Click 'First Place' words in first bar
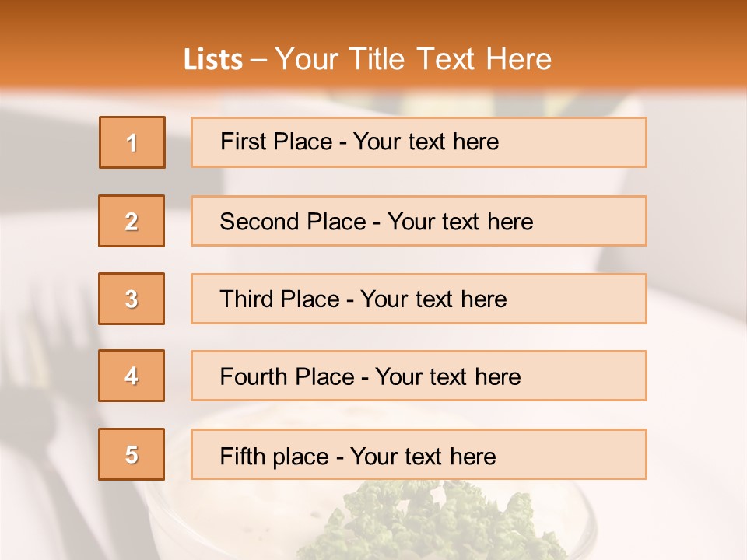Screen dimensions: 747x560 coord(276,142)
